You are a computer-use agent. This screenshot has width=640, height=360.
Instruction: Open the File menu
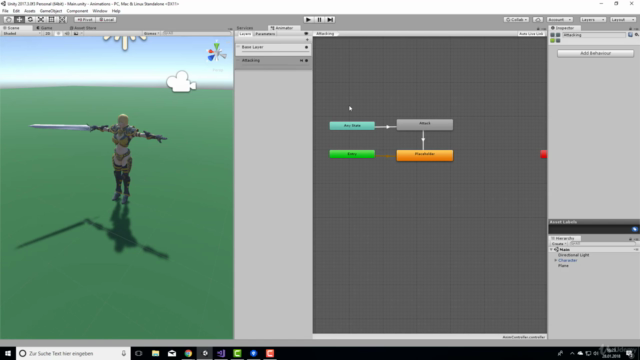tap(5, 11)
